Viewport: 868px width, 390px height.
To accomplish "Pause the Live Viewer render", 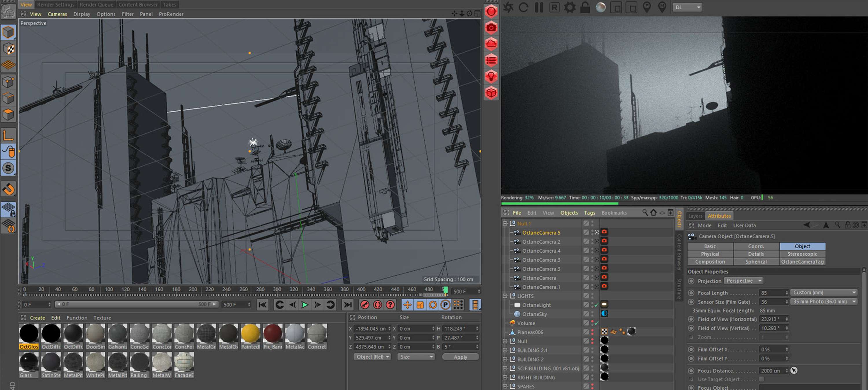I will click(539, 8).
